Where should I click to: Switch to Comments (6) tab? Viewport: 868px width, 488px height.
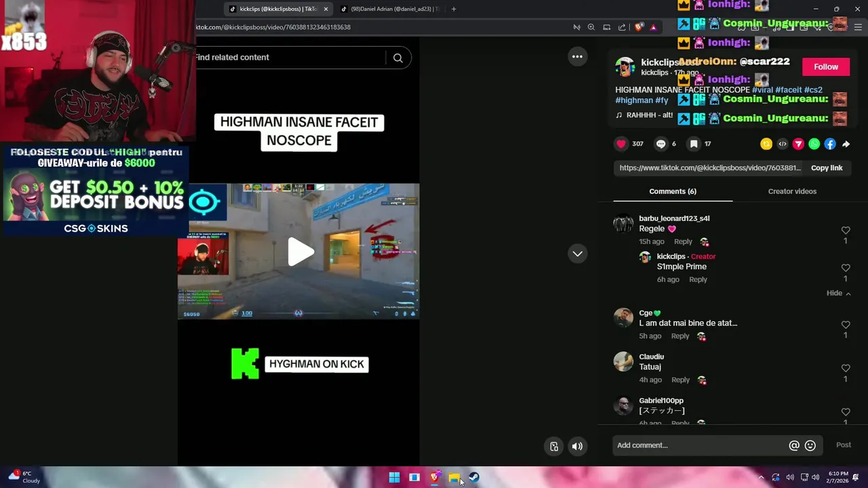point(673,191)
